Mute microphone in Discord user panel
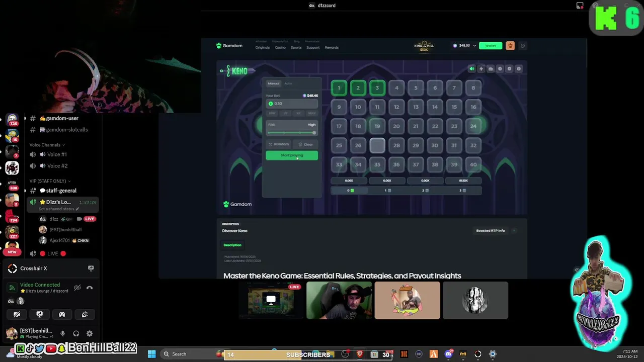Viewport: 644px width, 362px height. (62, 333)
